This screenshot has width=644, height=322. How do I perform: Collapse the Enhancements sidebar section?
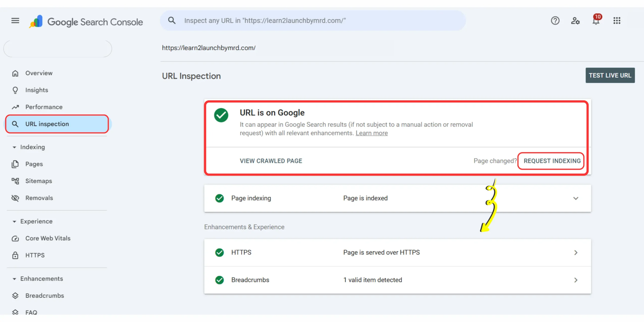click(x=14, y=279)
